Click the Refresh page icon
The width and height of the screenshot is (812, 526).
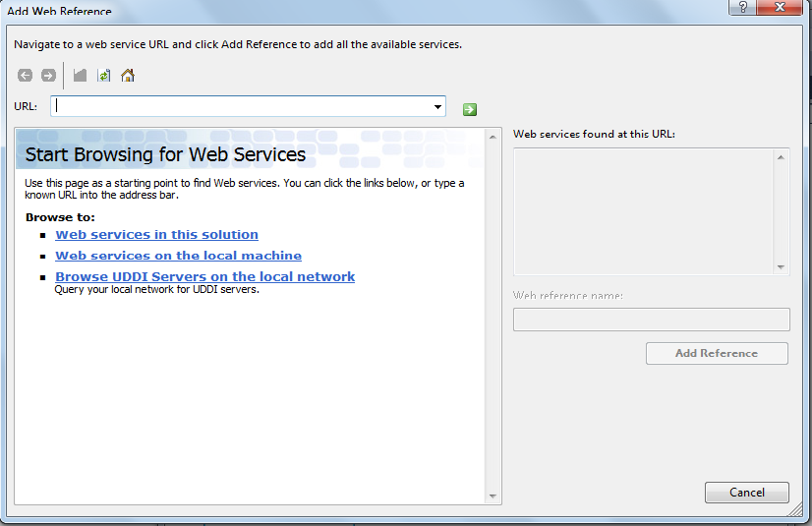pos(103,76)
